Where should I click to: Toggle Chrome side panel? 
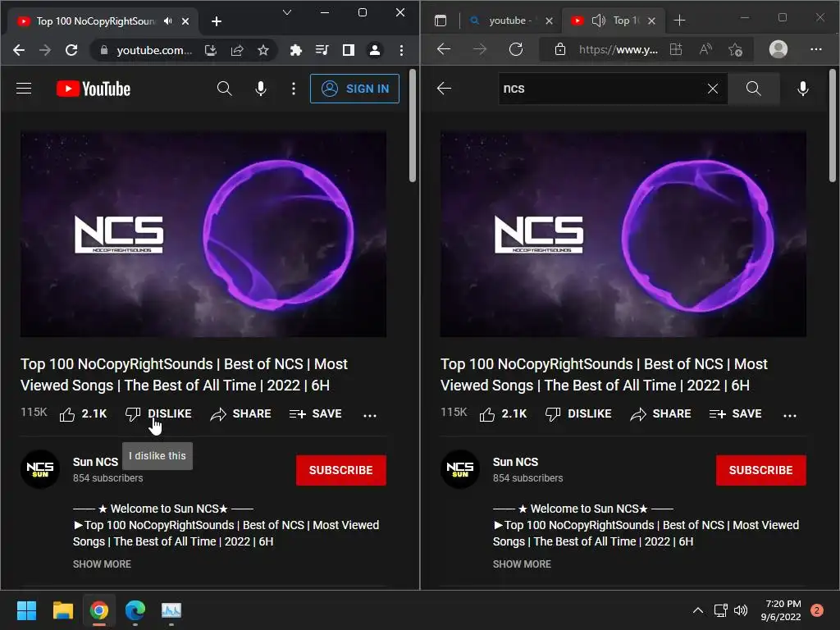click(348, 50)
